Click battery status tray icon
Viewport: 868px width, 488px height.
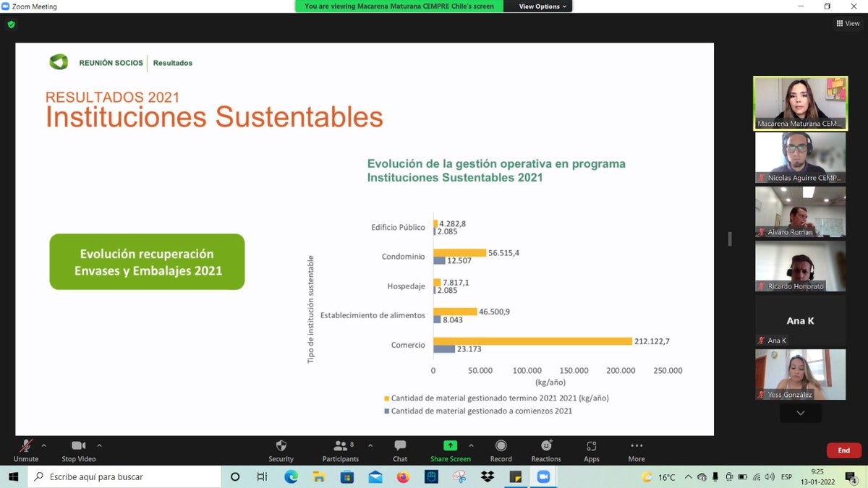point(744,477)
